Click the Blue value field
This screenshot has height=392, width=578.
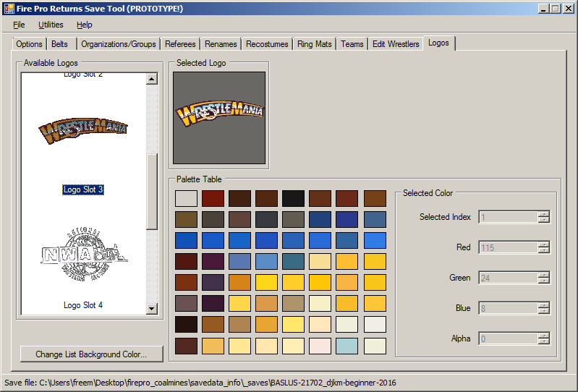pos(508,308)
